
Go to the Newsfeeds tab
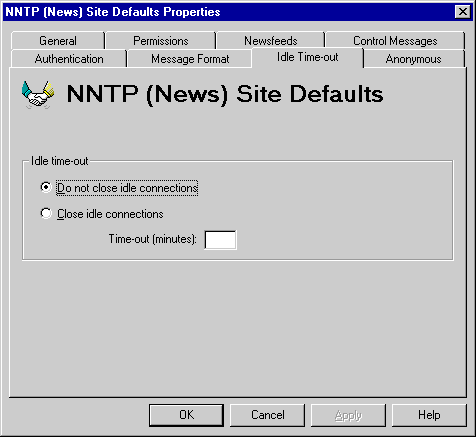(270, 41)
